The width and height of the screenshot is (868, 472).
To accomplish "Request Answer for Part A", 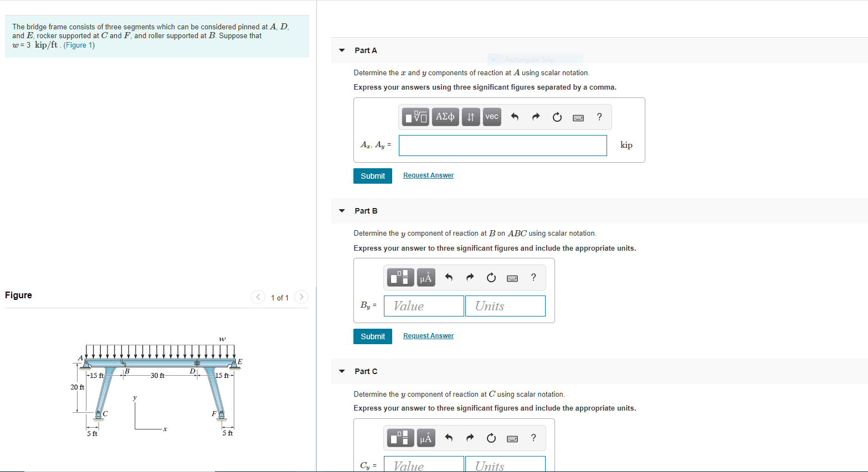I will [428, 175].
